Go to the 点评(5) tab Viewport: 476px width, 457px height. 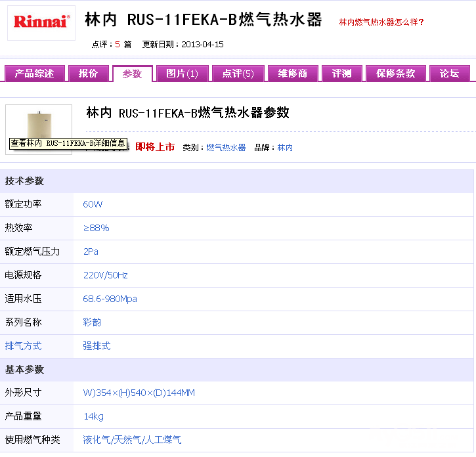click(x=238, y=74)
